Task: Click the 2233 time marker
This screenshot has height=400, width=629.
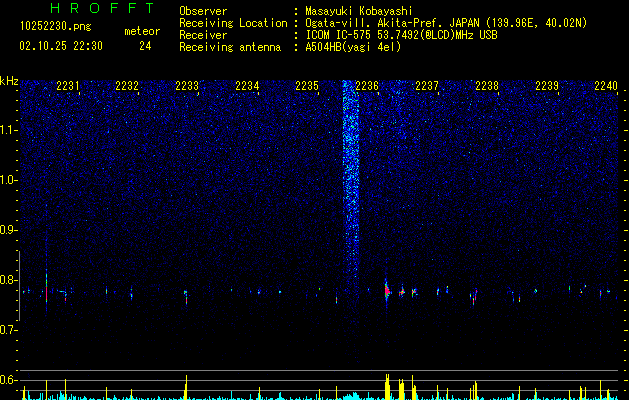Action: click(x=187, y=86)
